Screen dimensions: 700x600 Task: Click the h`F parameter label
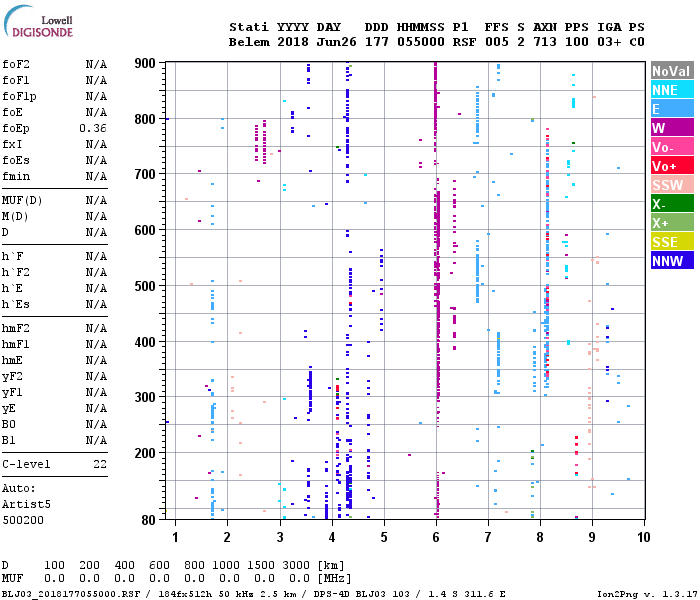[12, 256]
